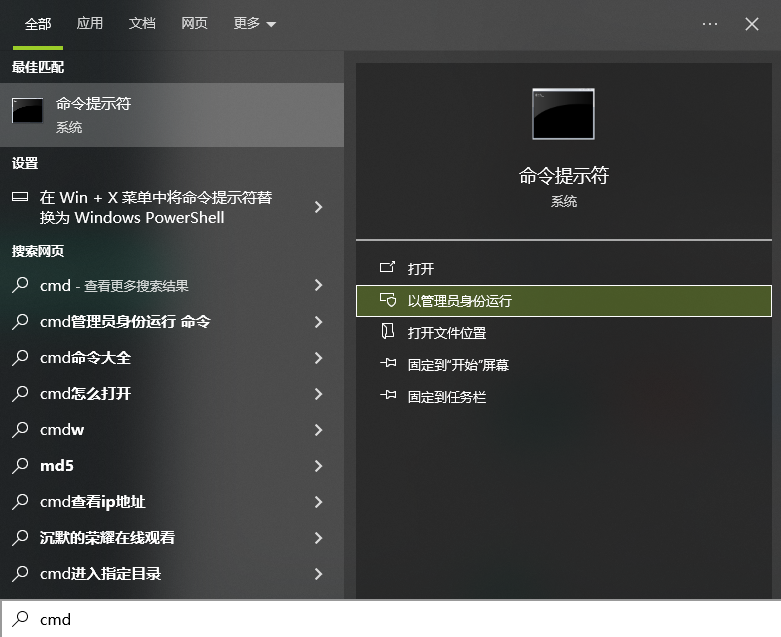Click the magnifier icon in the search box
Image resolution: width=781 pixels, height=637 pixels.
click(x=20, y=619)
